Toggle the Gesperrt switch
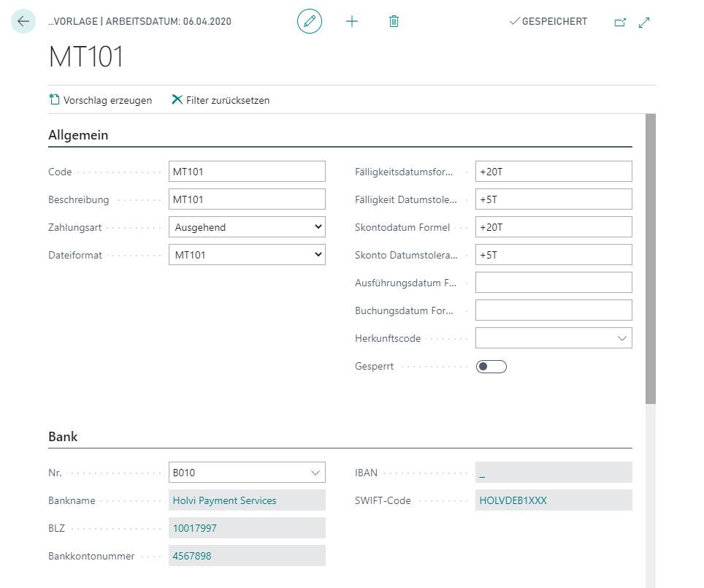704x588 pixels. 491,367
